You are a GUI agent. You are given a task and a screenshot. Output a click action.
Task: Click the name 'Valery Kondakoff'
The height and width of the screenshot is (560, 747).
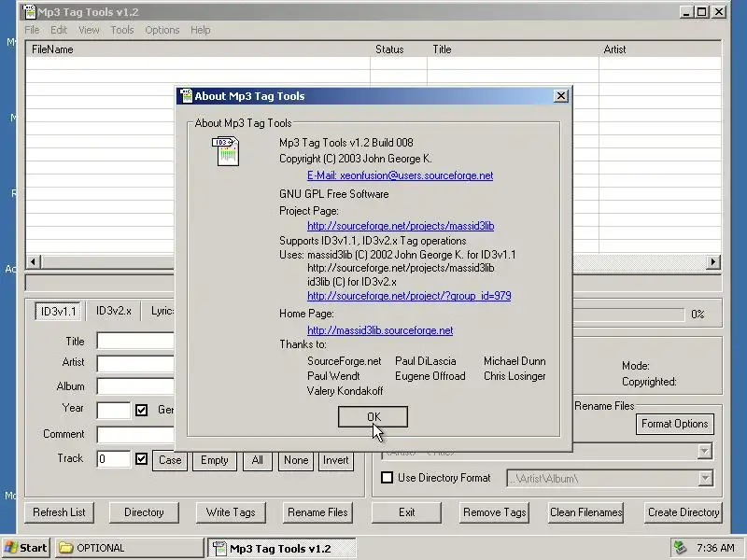coord(345,391)
